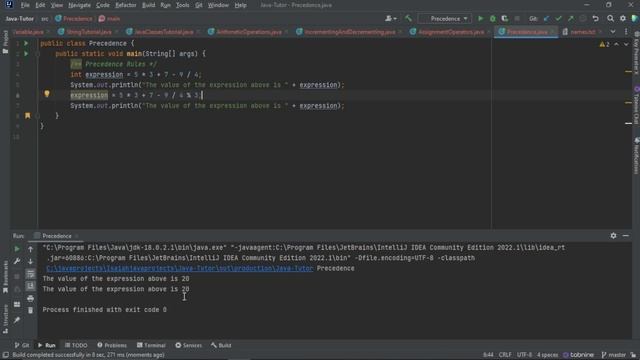
Task: Click run gutter arrow beside main method
Action: pos(26,53)
